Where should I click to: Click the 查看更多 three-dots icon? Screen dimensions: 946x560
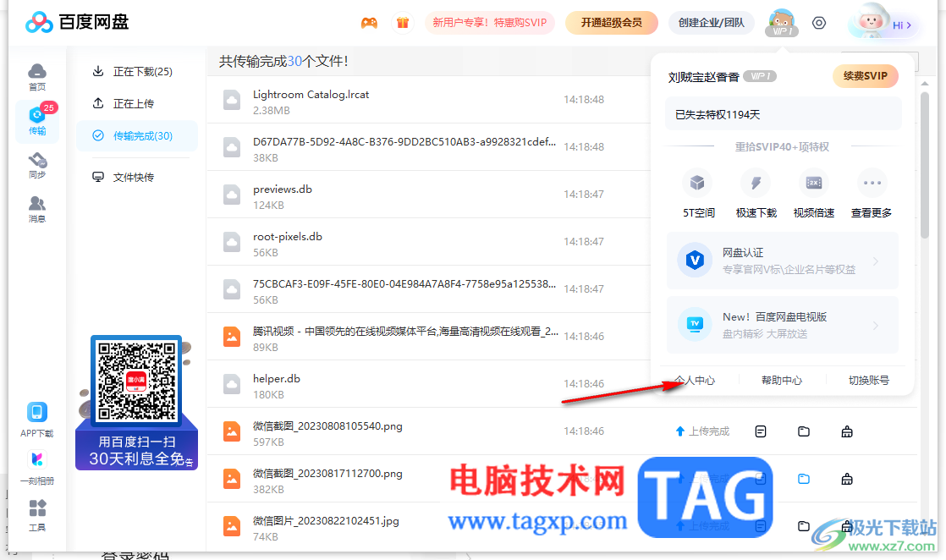pos(872,182)
